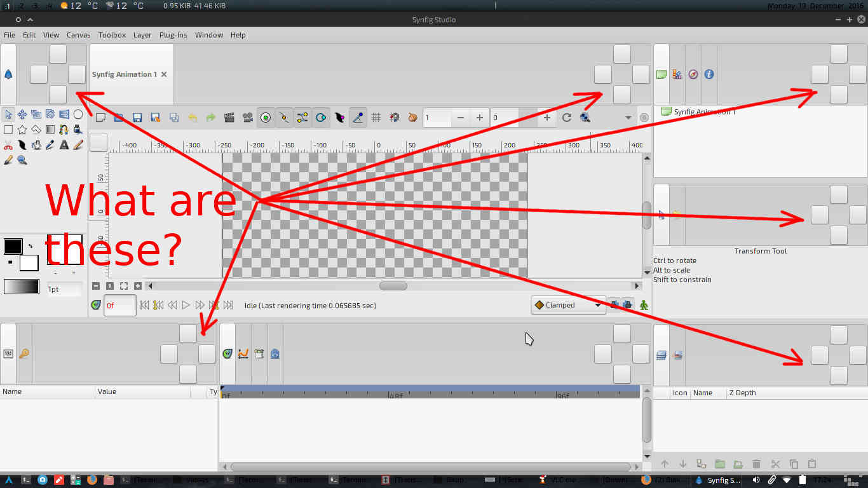Select the Width tool
This screenshot has height=488, width=868.
(x=22, y=145)
